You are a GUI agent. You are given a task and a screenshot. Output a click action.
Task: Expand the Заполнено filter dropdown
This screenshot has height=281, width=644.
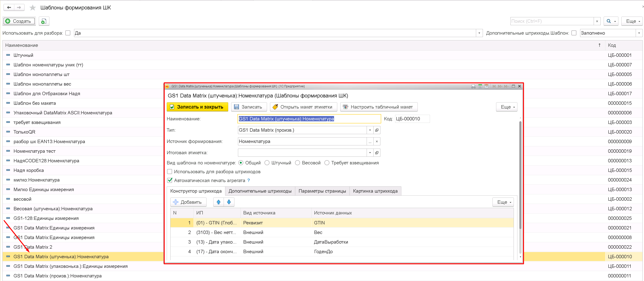click(x=639, y=33)
